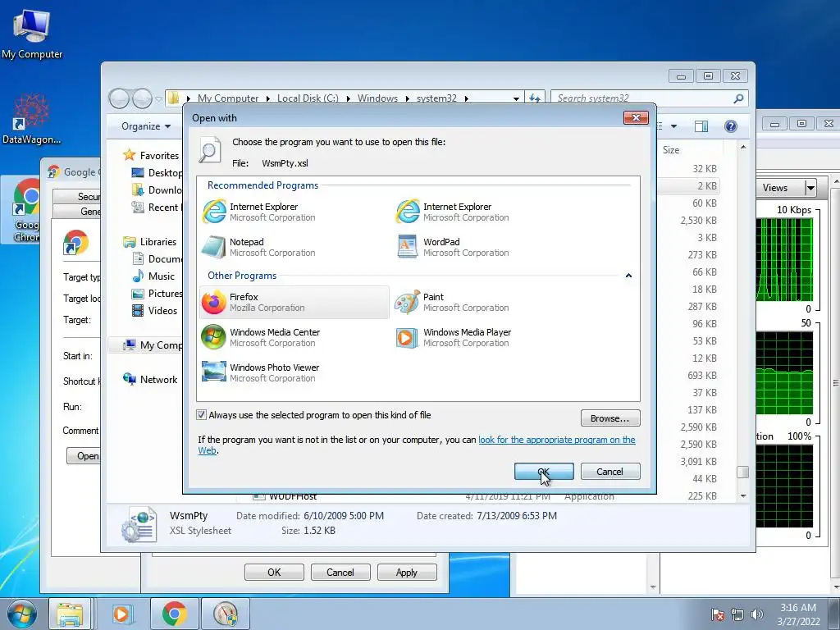Expand the arrow after system32 in address bar
The height and width of the screenshot is (630, 840).
[x=466, y=98]
